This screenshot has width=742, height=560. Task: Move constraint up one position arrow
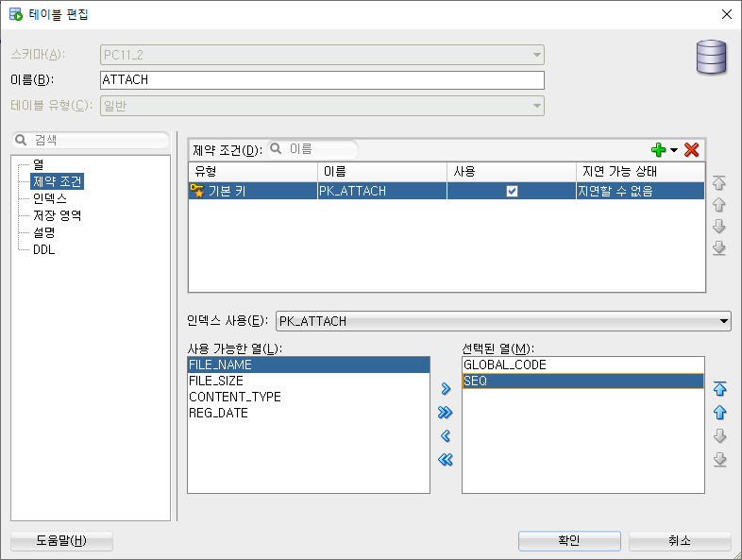click(x=718, y=205)
